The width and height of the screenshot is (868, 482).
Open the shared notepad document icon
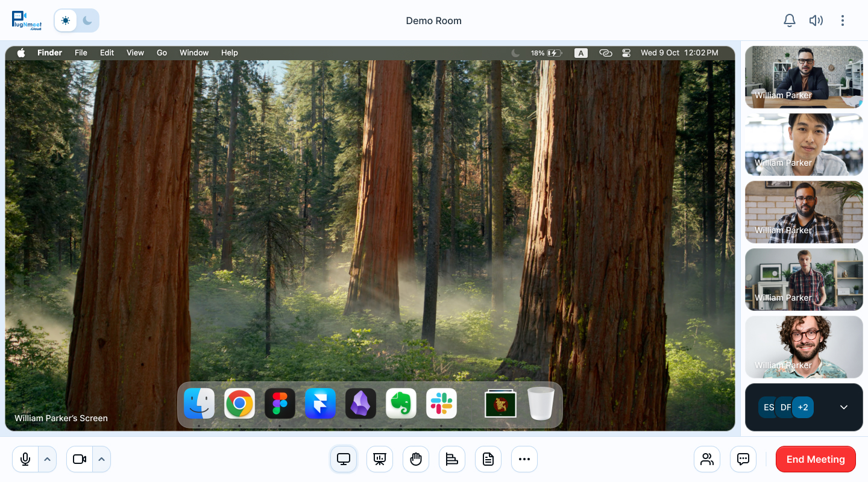488,459
